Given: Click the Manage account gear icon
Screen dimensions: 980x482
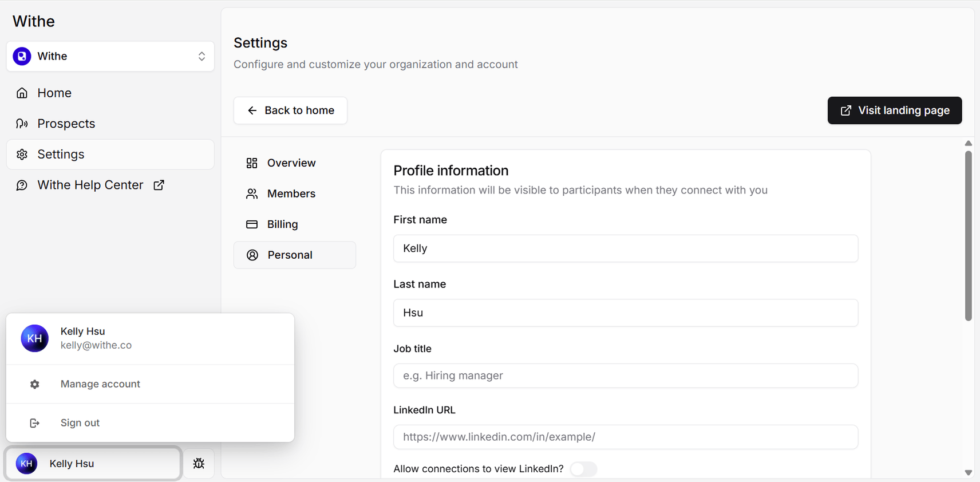Looking at the screenshot, I should 34,384.
